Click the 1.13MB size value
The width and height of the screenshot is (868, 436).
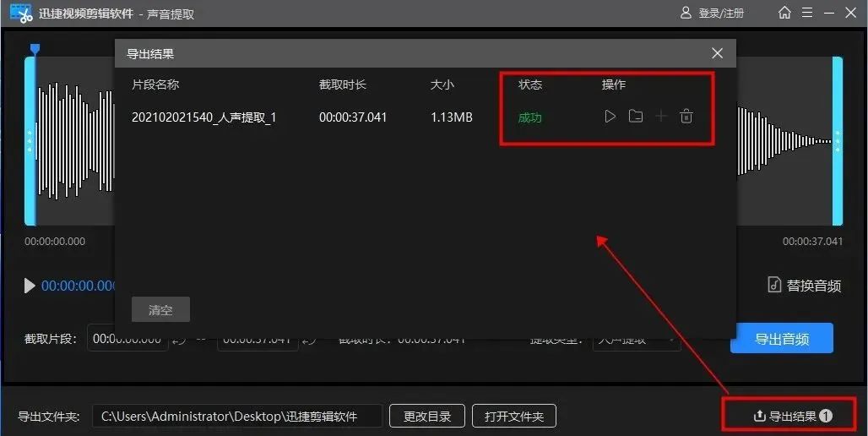452,117
